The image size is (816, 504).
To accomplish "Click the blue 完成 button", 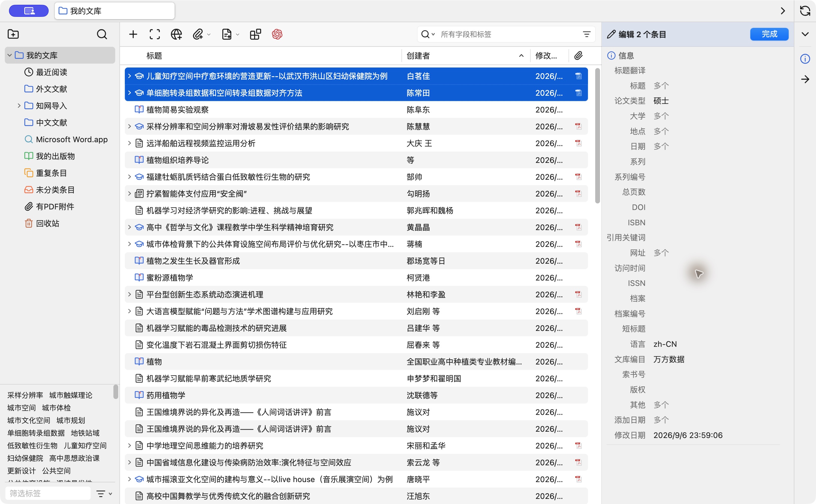I will point(769,34).
